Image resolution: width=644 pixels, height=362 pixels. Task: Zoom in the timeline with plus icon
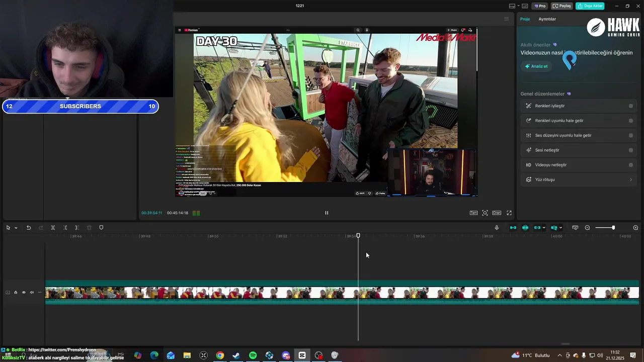(635, 228)
